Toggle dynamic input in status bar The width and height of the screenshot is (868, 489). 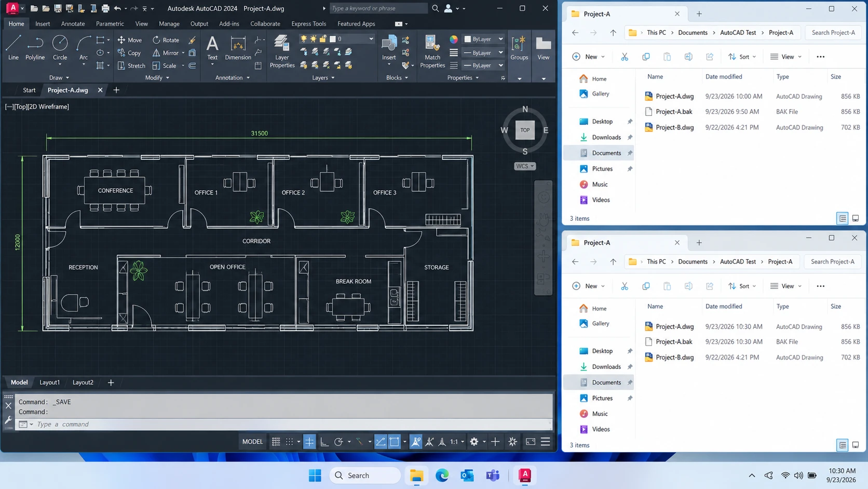(x=309, y=442)
